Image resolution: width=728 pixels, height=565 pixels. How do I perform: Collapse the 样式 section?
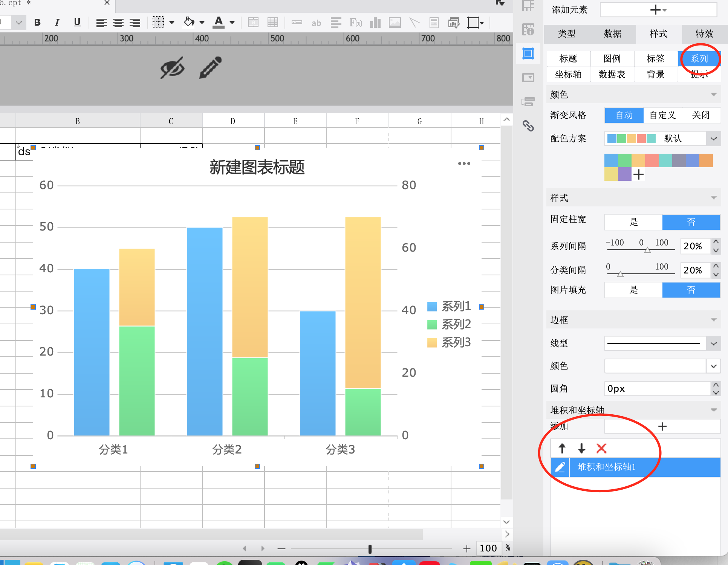(714, 198)
